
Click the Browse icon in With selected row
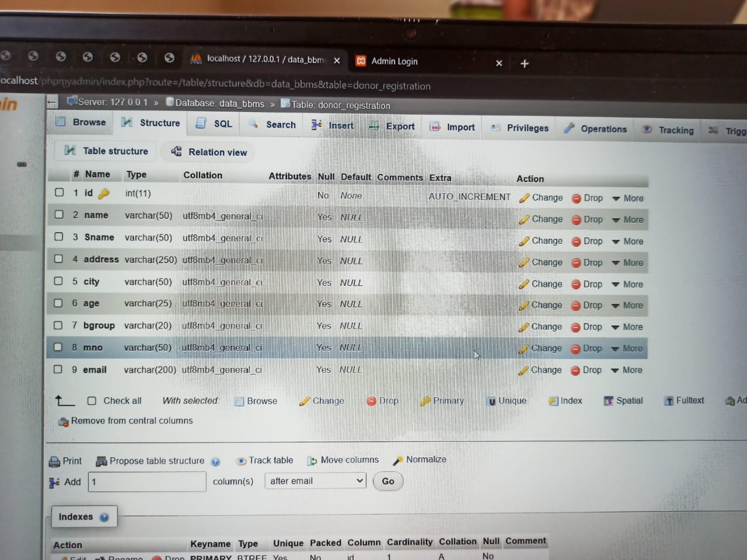[x=239, y=401]
